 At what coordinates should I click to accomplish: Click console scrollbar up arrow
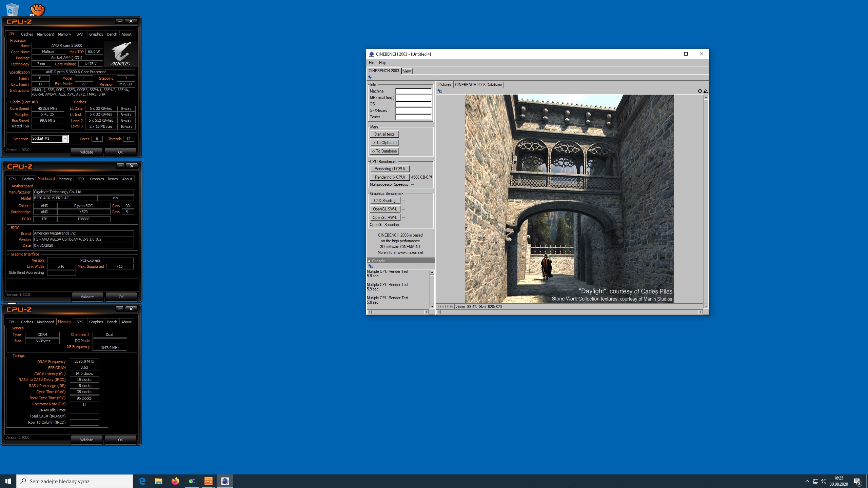click(432, 272)
